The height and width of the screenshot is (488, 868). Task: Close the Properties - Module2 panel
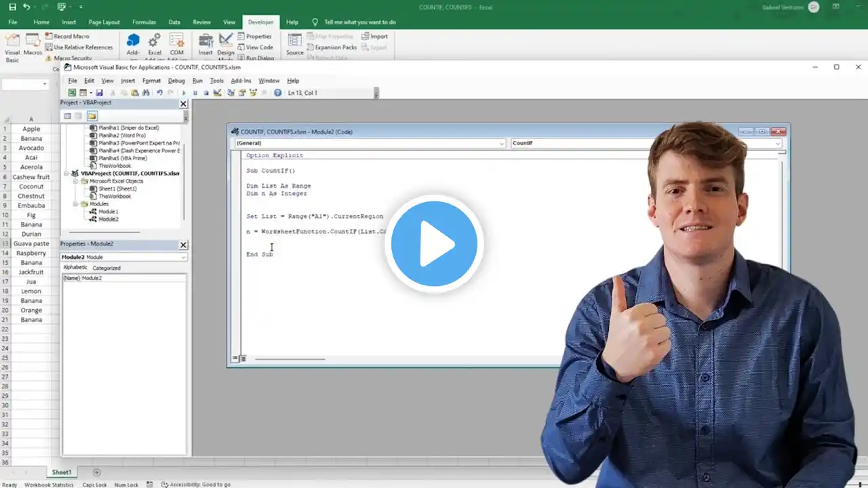coord(183,245)
